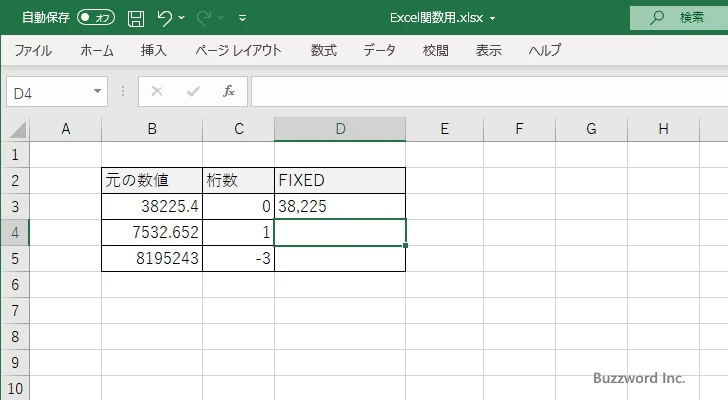
Task: Select row 10 header
Action: click(15, 388)
